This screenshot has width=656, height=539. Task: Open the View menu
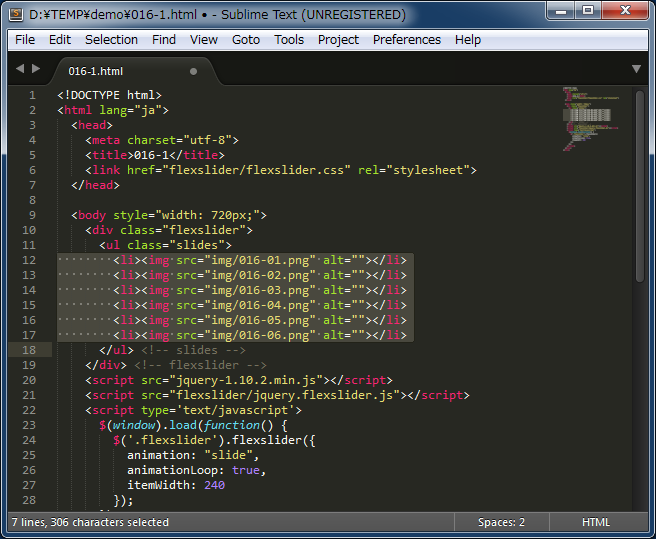point(204,40)
